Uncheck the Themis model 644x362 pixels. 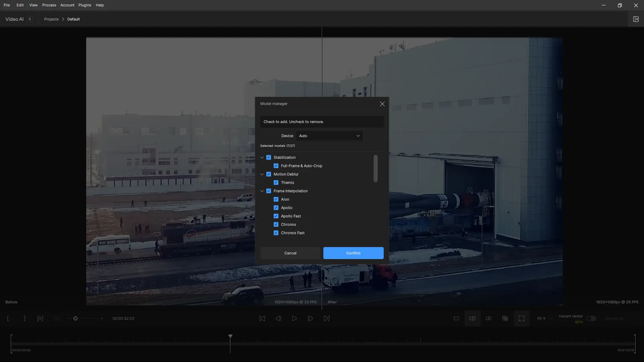click(x=276, y=183)
